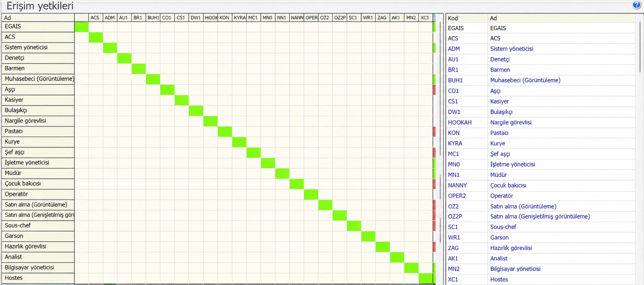Click the code list's vertical scrollbar

[x=640, y=47]
